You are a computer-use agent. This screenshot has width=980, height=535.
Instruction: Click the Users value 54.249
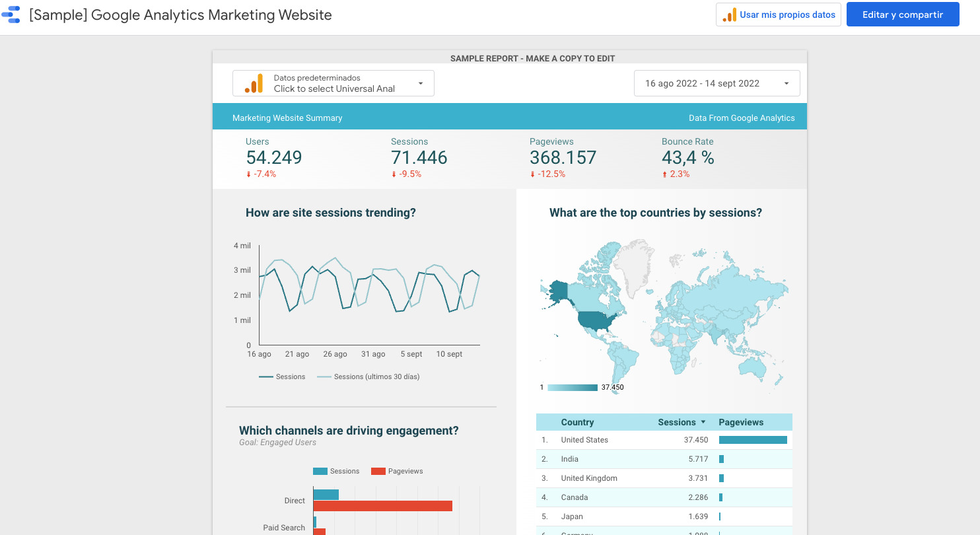(274, 158)
